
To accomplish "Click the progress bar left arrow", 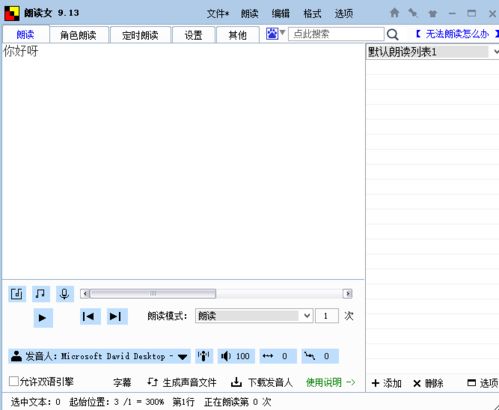I will (85, 294).
